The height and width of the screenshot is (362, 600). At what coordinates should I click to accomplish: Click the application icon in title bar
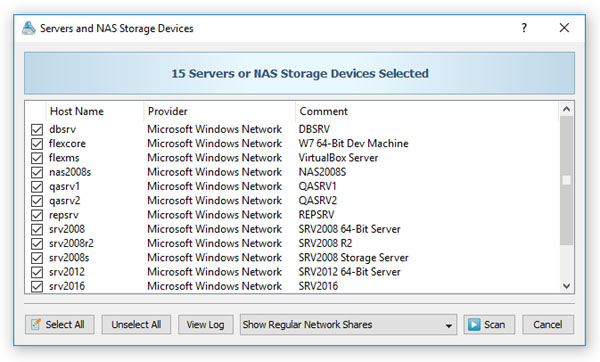pyautogui.click(x=29, y=28)
